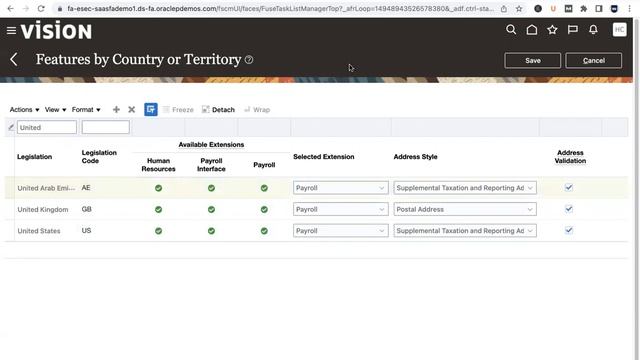Open Selected Extension dropdown for United Kingdom
Image resolution: width=640 pixels, height=360 pixels.
coord(340,209)
